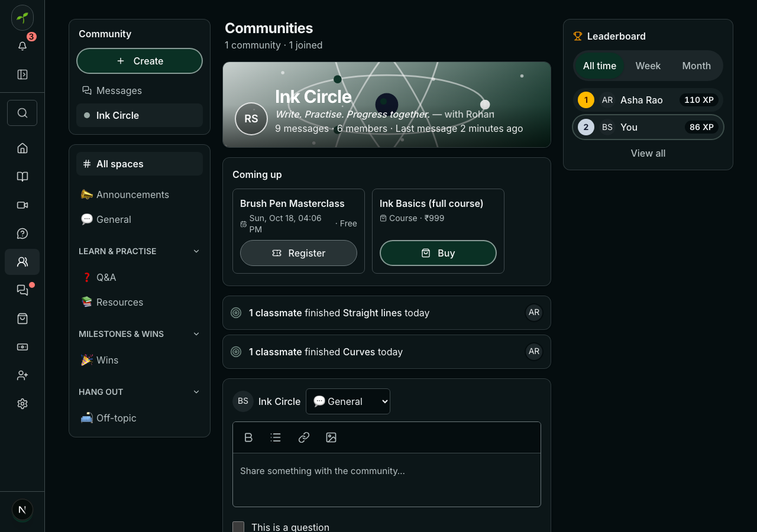Open the courses book icon
Screen dimensions: 757x532
[x=22, y=177]
